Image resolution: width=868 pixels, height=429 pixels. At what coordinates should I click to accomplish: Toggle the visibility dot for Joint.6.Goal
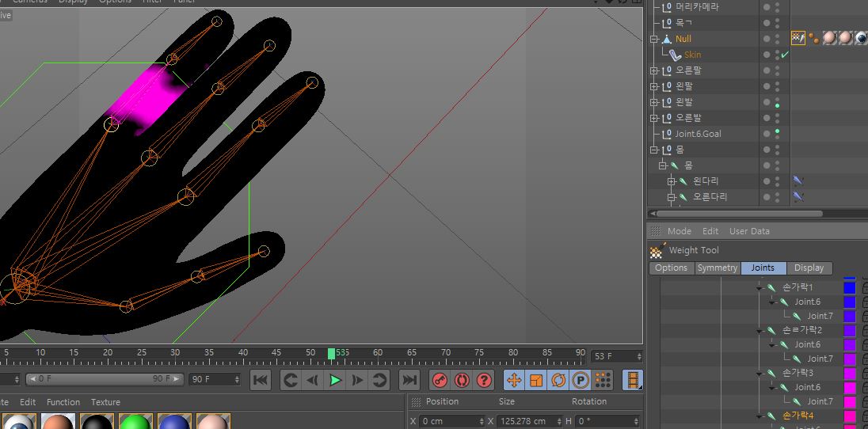777,132
